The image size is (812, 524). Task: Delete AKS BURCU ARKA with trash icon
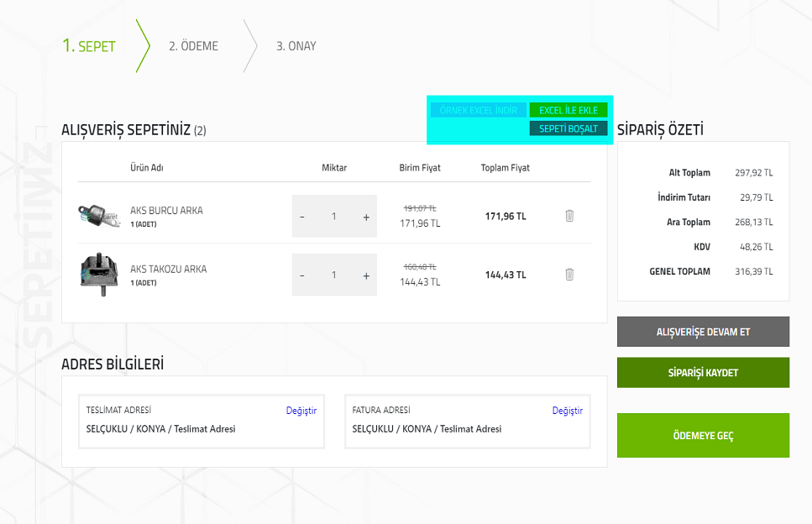coord(569,216)
